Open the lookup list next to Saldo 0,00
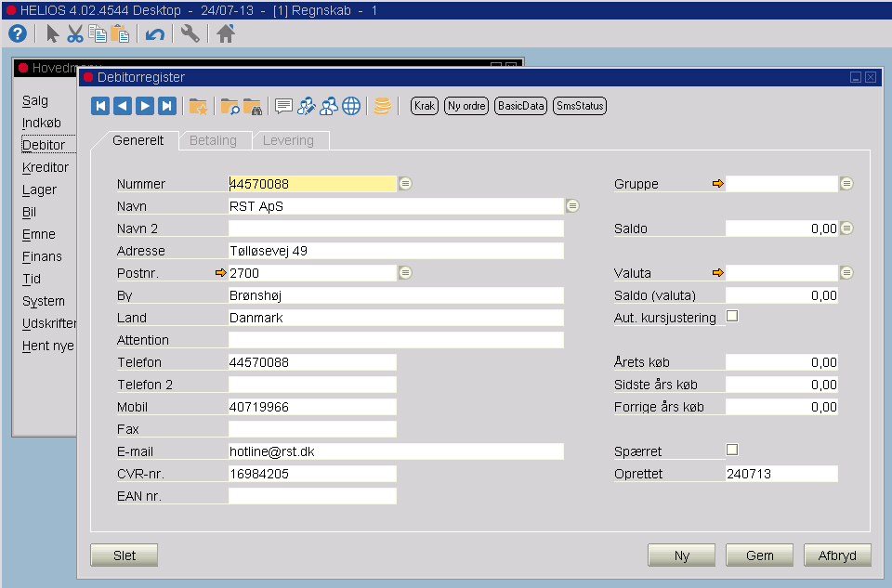Image resolution: width=892 pixels, height=588 pixels. [846, 228]
